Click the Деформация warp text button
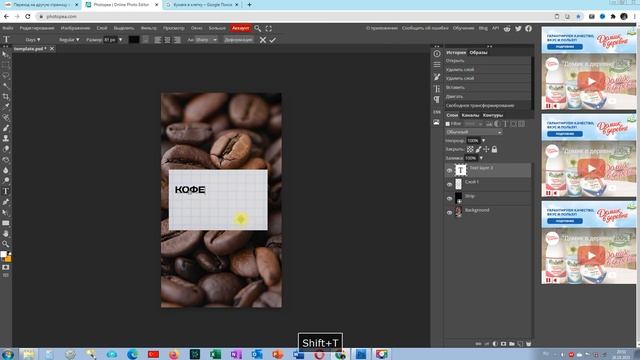 (238, 40)
